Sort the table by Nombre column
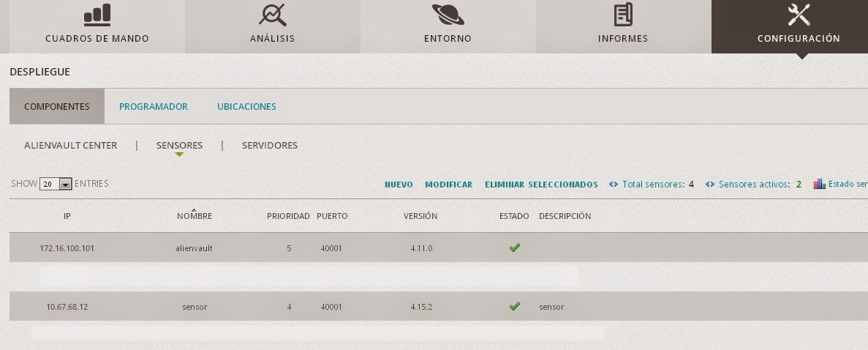 (x=194, y=216)
